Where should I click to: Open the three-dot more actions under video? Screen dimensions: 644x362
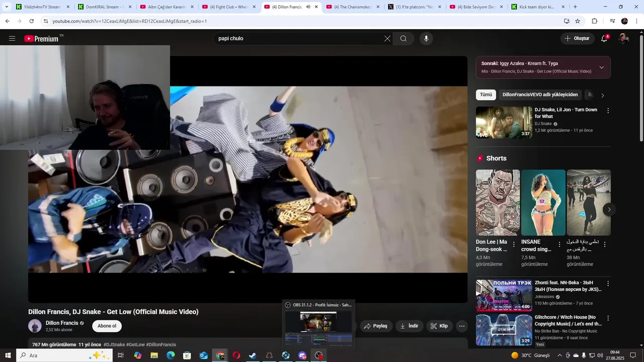pos(461,326)
